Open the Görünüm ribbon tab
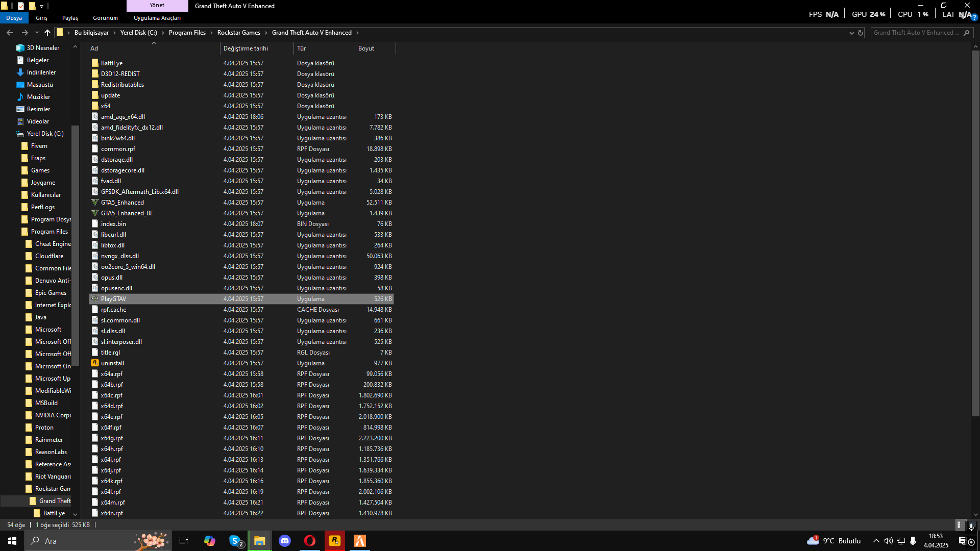980x551 pixels. tap(105, 18)
